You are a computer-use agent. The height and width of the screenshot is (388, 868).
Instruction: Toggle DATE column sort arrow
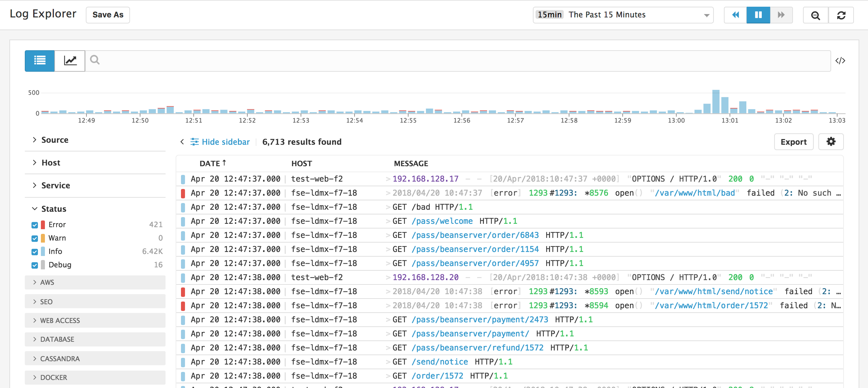click(224, 163)
